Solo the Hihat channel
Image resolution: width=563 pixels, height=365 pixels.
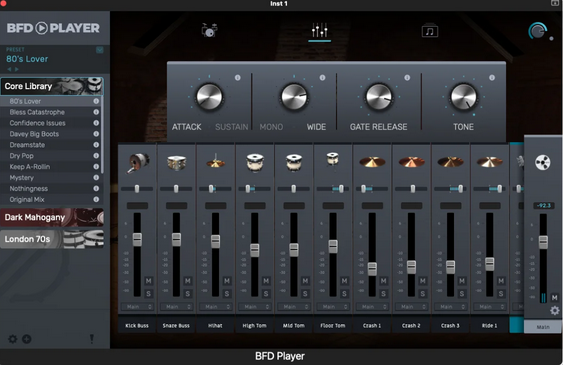tap(227, 294)
